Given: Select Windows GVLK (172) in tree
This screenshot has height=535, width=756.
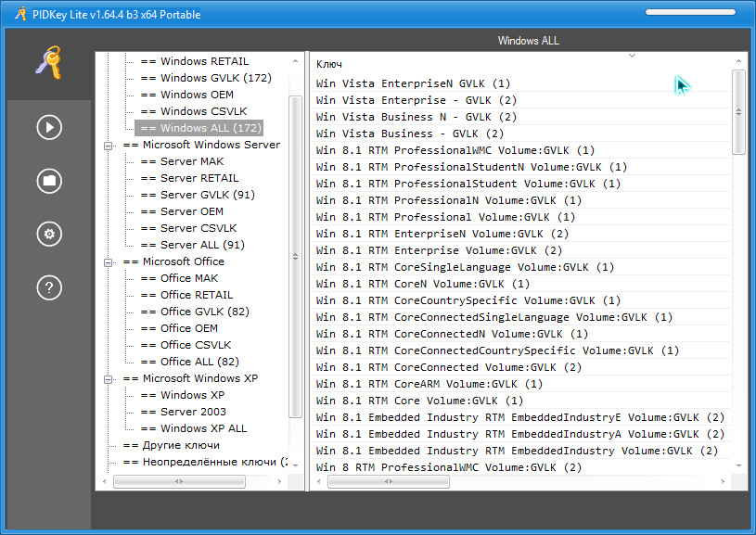Looking at the screenshot, I should pyautogui.click(x=206, y=78).
